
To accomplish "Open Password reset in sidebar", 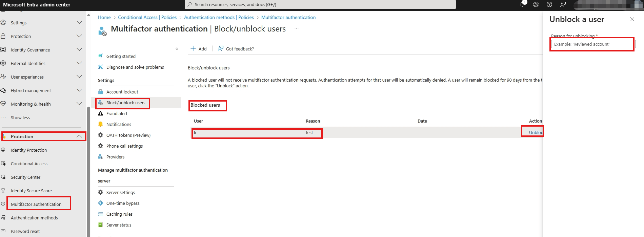I will click(x=25, y=231).
